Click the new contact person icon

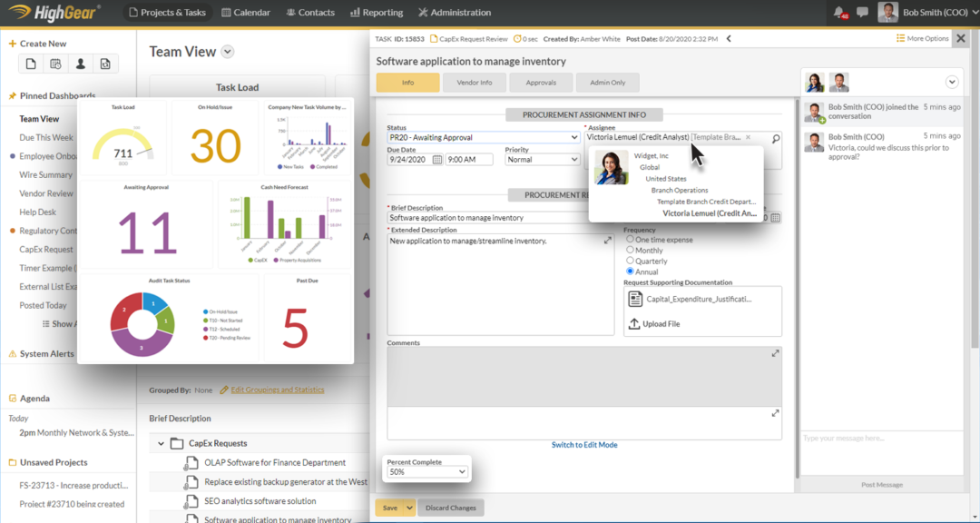[81, 62]
